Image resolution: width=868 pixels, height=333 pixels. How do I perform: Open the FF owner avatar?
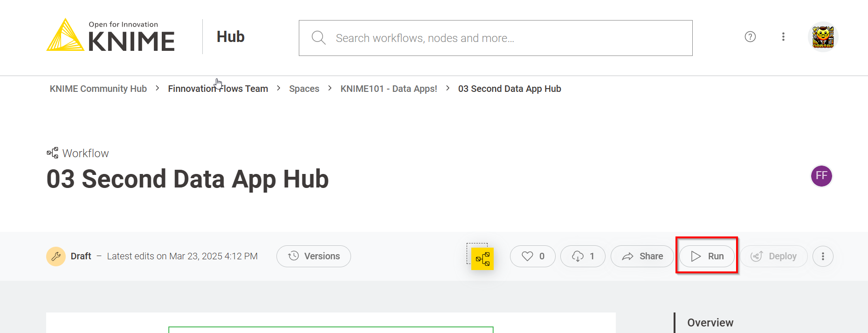tap(821, 176)
